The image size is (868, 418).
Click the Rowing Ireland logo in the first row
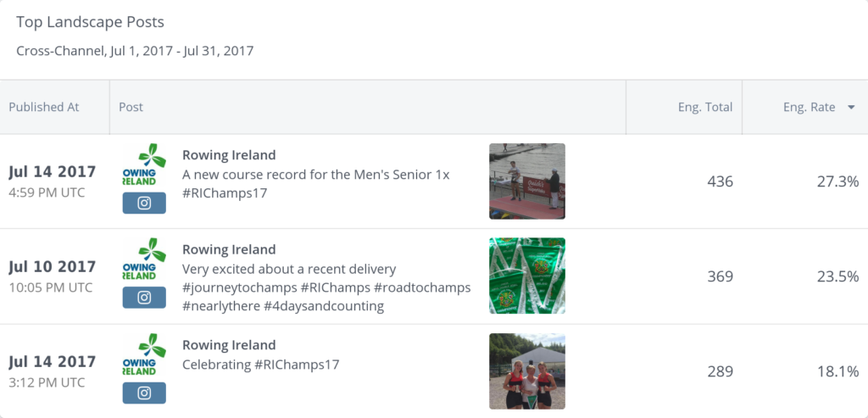(139, 164)
